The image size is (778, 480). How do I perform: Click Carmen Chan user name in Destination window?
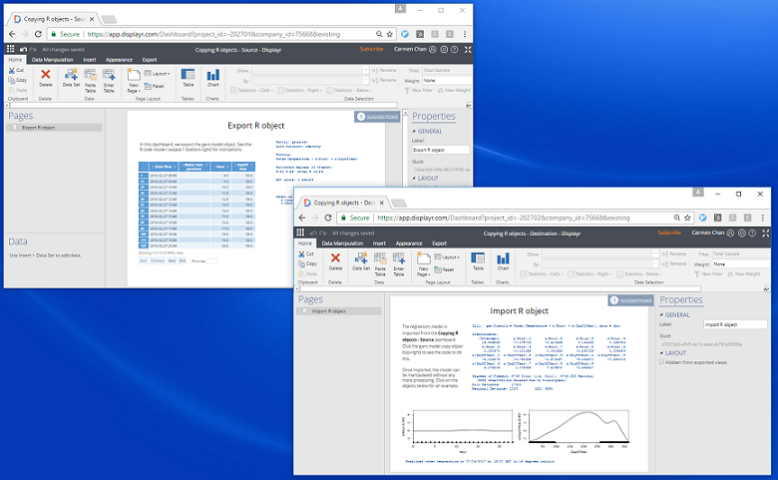pos(708,233)
